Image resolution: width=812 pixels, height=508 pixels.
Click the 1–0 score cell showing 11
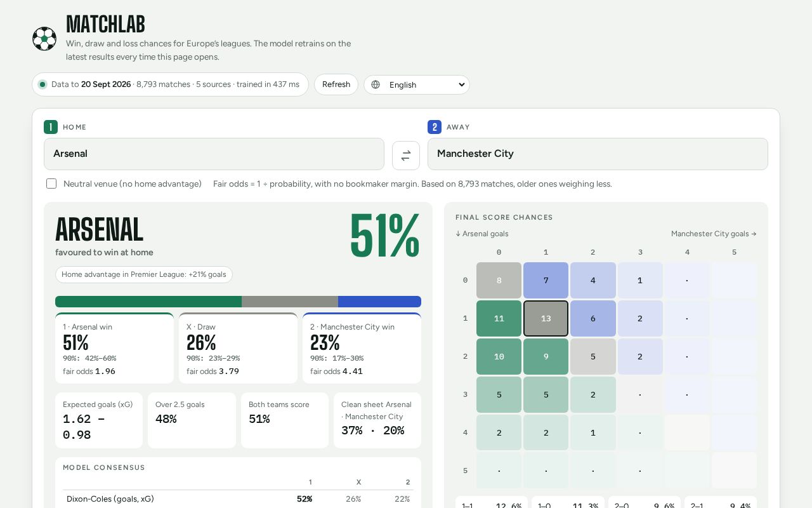tap(499, 318)
